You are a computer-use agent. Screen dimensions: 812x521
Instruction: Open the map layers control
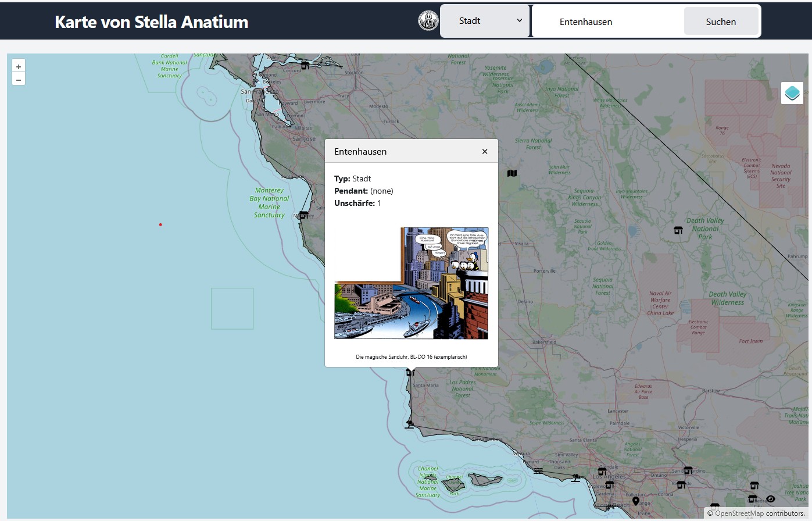[x=792, y=93]
